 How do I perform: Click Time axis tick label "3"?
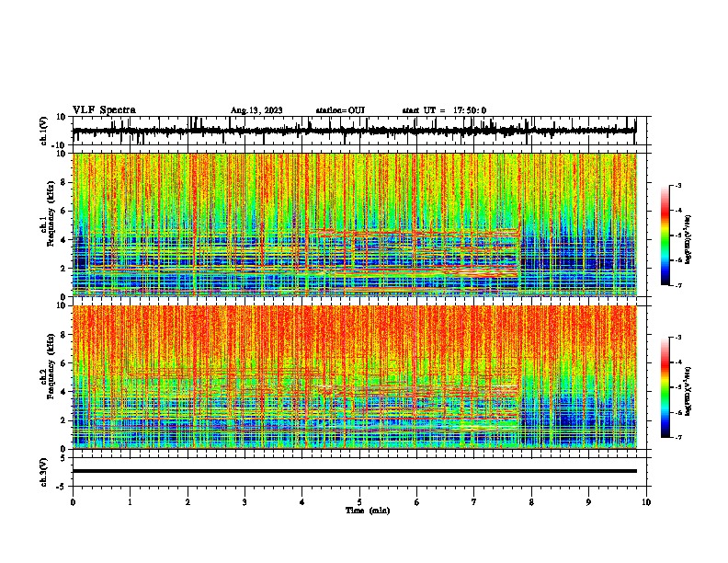point(245,502)
